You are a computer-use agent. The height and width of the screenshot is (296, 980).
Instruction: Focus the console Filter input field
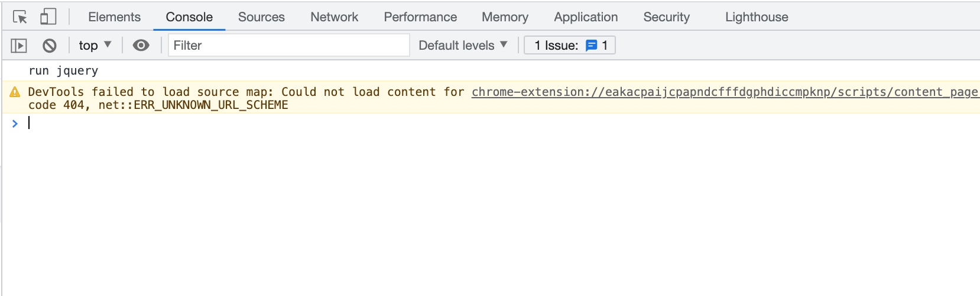289,45
